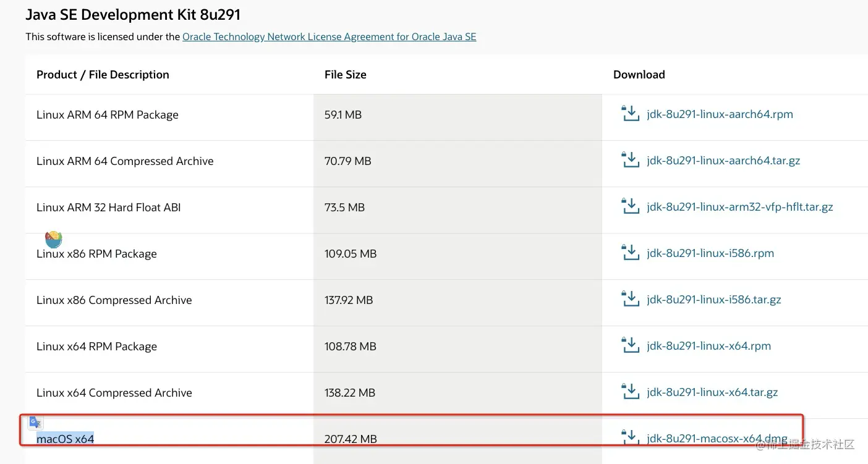Download jdk-8u291-linux-aarch64.tar.gz file link
The height and width of the screenshot is (464, 868).
723,161
